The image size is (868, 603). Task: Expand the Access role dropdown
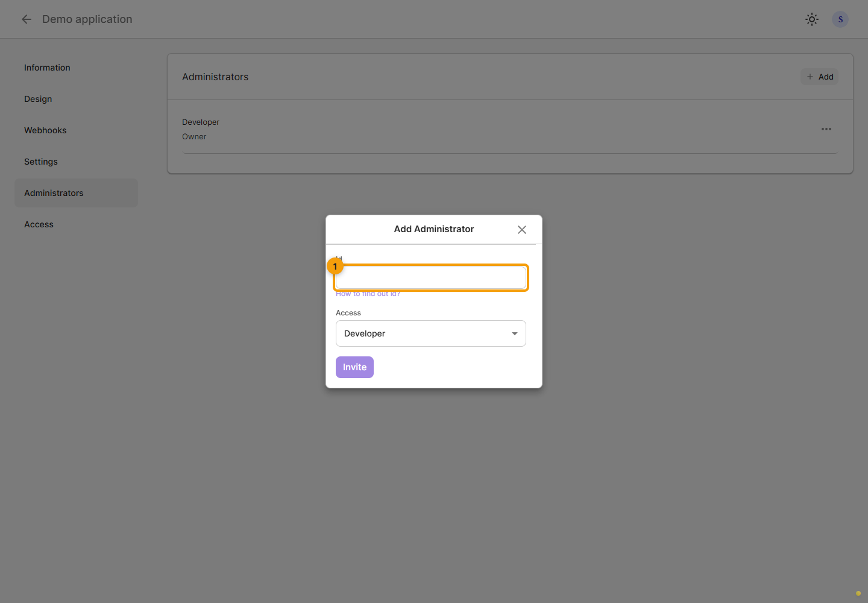(431, 333)
